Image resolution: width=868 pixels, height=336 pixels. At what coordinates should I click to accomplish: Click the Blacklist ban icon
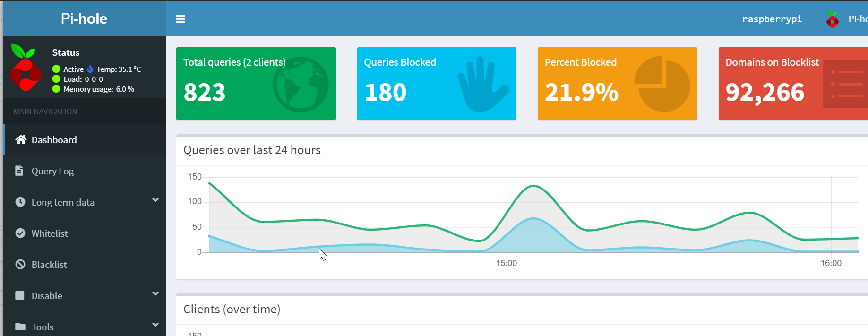tap(20, 265)
